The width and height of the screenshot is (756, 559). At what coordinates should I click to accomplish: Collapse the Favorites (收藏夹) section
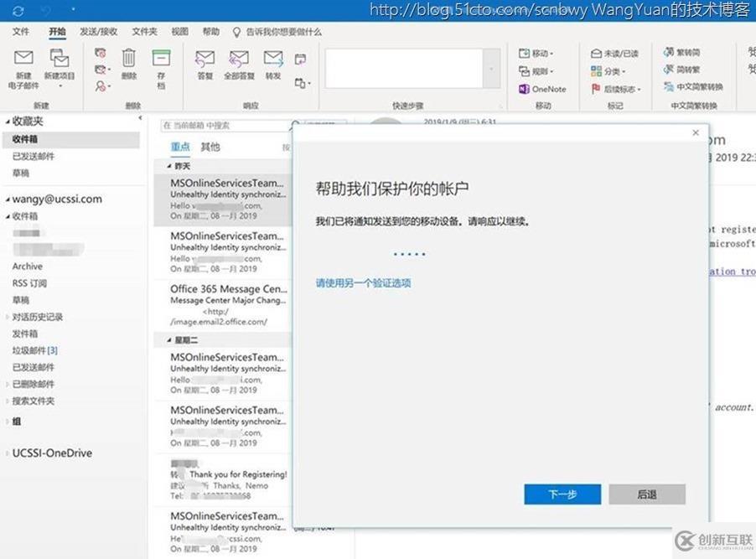click(x=8, y=122)
